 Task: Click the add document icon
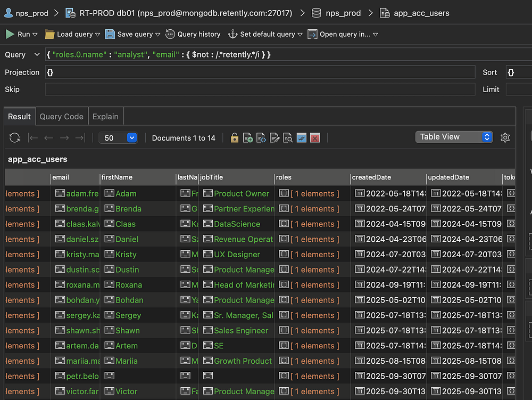tap(248, 138)
